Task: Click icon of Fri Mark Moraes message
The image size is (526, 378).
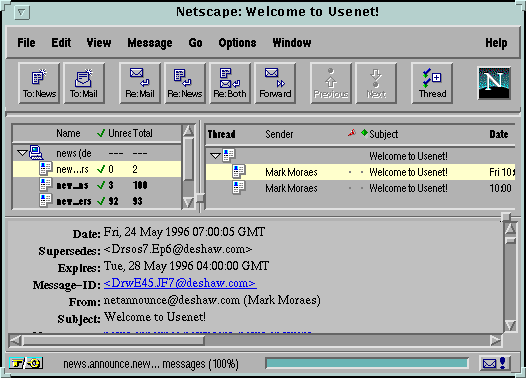Action: 239,171
